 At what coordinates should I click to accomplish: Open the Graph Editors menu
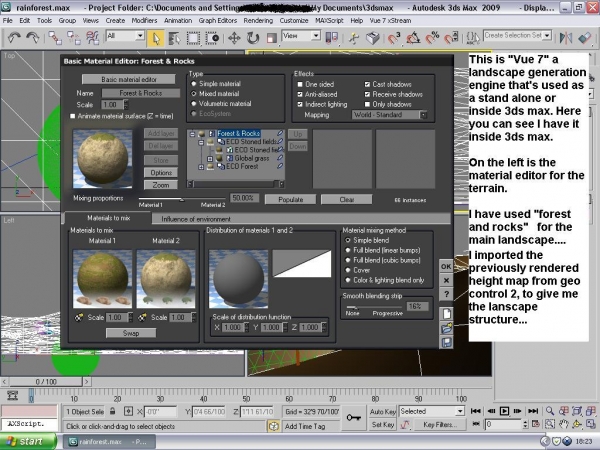[218, 20]
